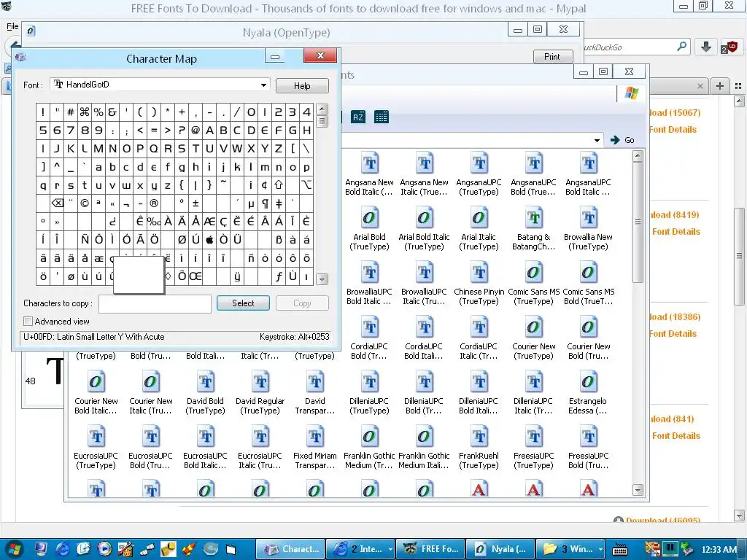Click Character Map grid scroll up arrow
Image resolution: width=747 pixels, height=560 pixels.
[322, 109]
